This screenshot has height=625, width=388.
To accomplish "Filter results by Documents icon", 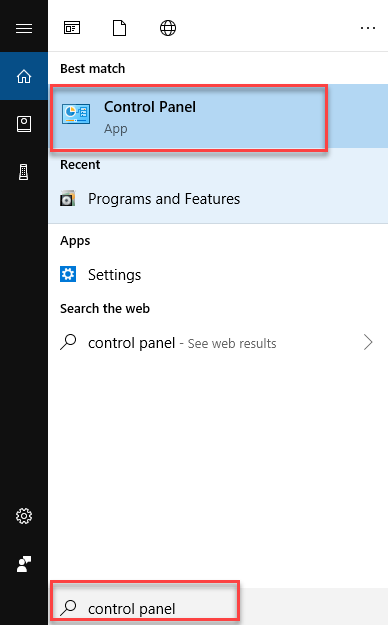I will [x=120, y=28].
